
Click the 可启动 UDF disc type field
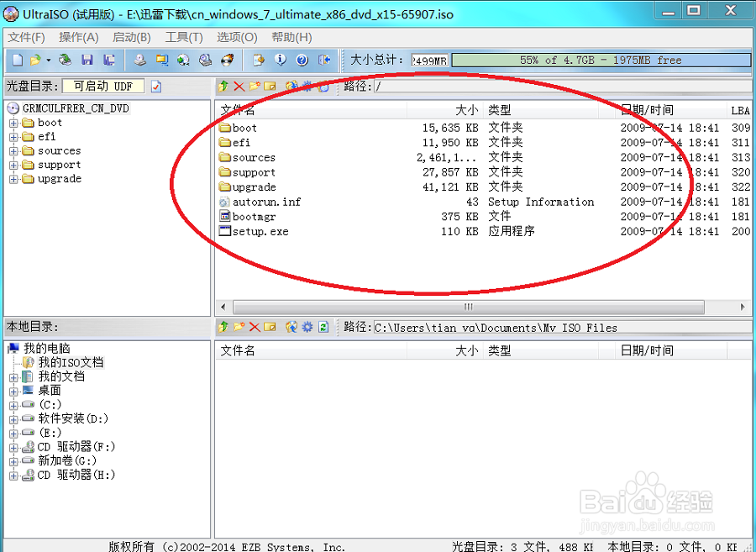click(103, 87)
